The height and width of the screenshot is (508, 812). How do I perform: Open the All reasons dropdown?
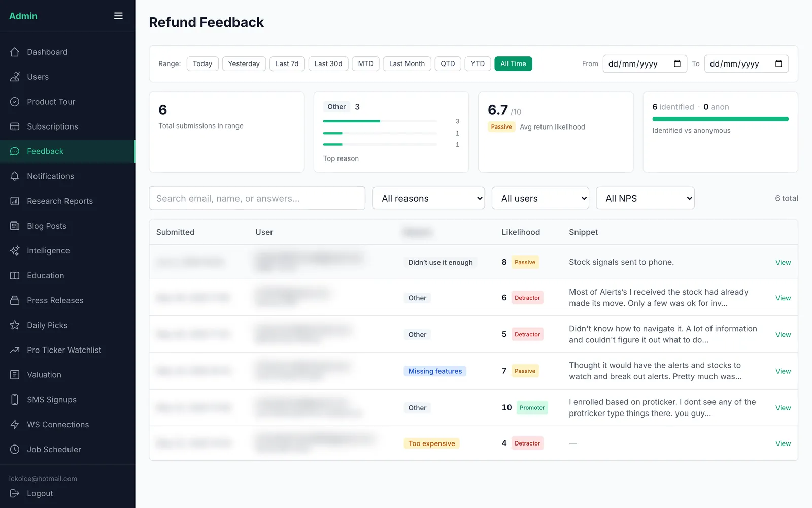click(x=428, y=198)
